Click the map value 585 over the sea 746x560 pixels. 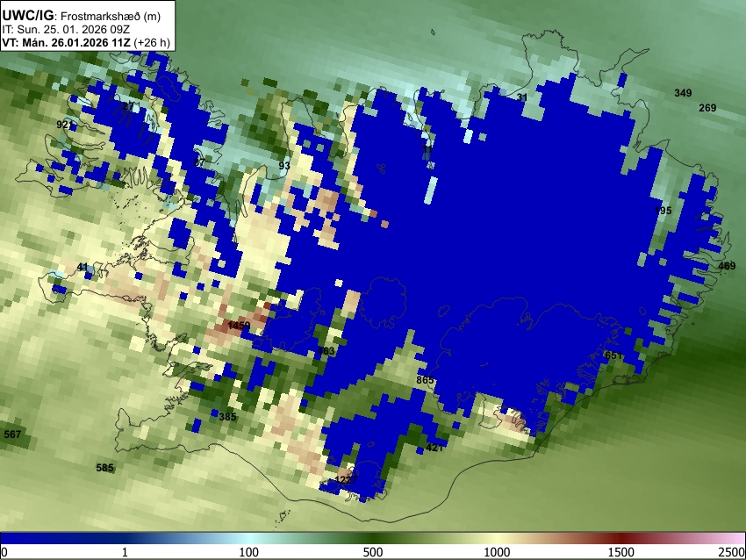[104, 468]
